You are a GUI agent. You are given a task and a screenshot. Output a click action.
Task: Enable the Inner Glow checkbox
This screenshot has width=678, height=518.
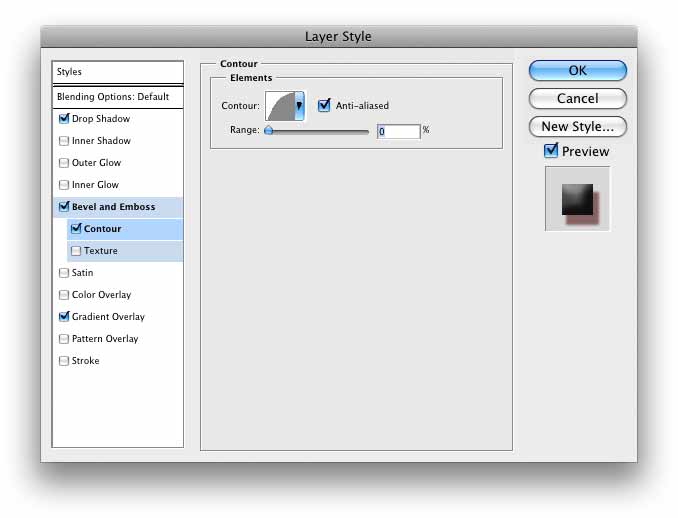coord(64,185)
